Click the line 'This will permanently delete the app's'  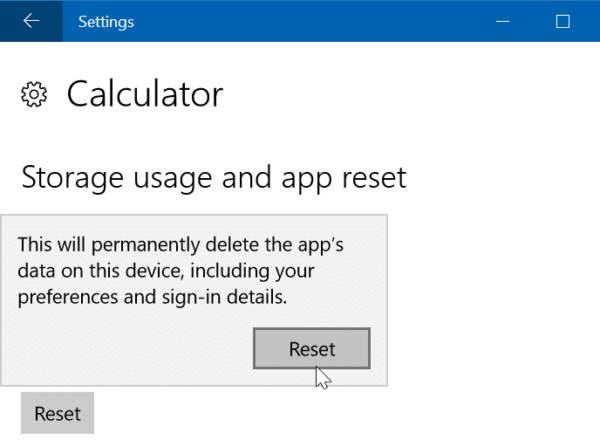pyautogui.click(x=188, y=245)
